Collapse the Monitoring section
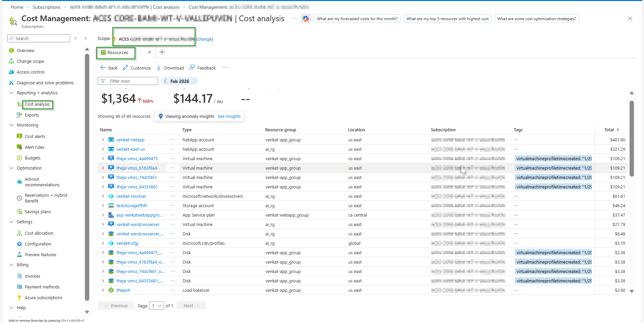 point(11,125)
